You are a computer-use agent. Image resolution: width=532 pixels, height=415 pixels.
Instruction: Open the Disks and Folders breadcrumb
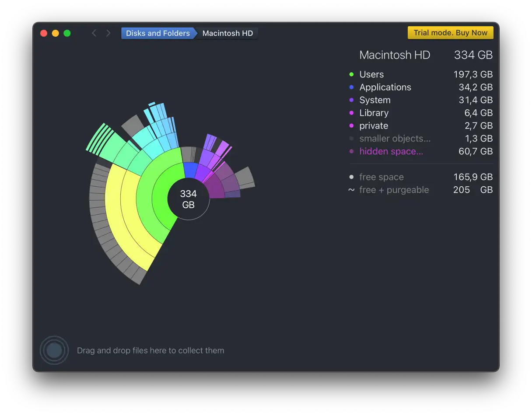(x=157, y=33)
